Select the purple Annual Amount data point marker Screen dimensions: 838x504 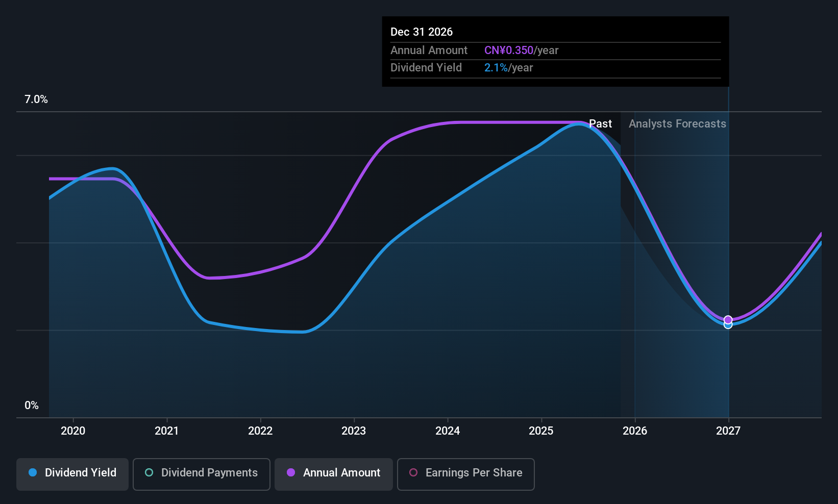728,319
